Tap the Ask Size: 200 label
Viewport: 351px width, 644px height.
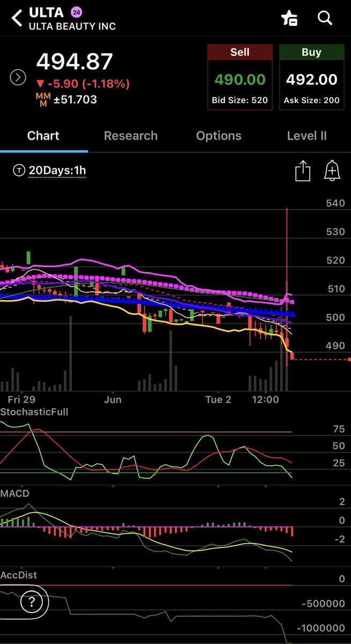[x=311, y=100]
